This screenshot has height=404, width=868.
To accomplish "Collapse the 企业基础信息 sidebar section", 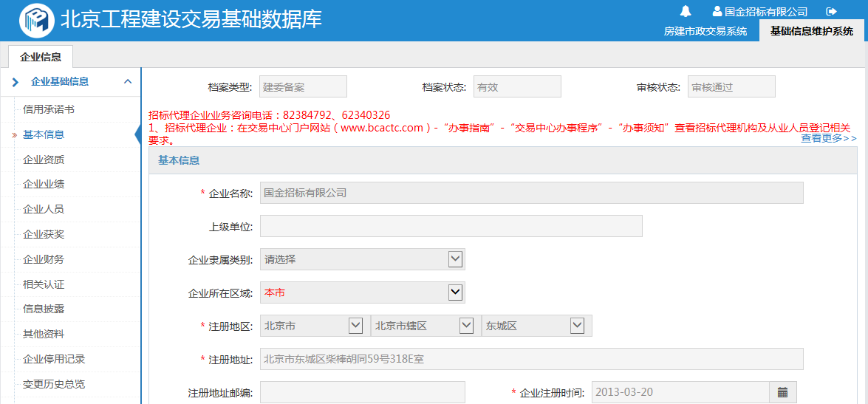I will tap(128, 82).
